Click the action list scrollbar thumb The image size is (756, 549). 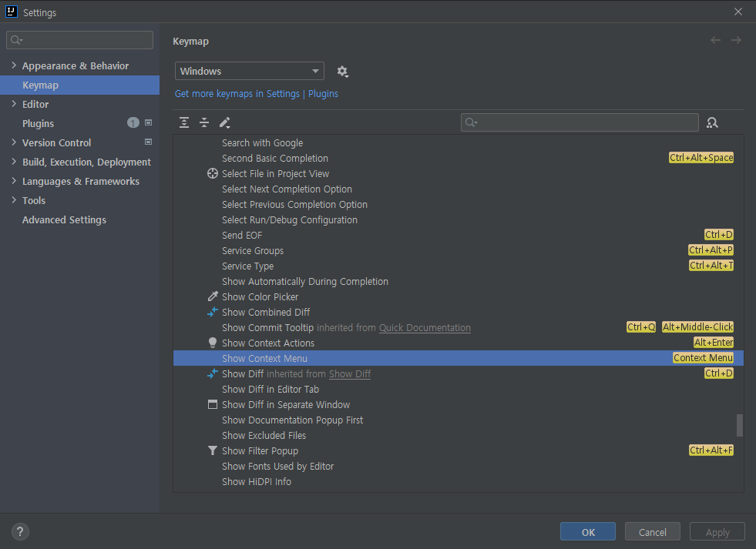(x=740, y=425)
